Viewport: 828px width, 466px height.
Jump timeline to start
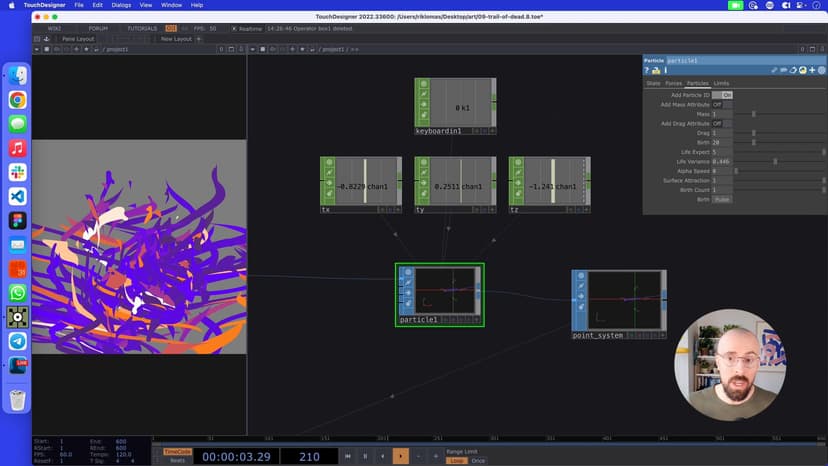tap(347, 456)
